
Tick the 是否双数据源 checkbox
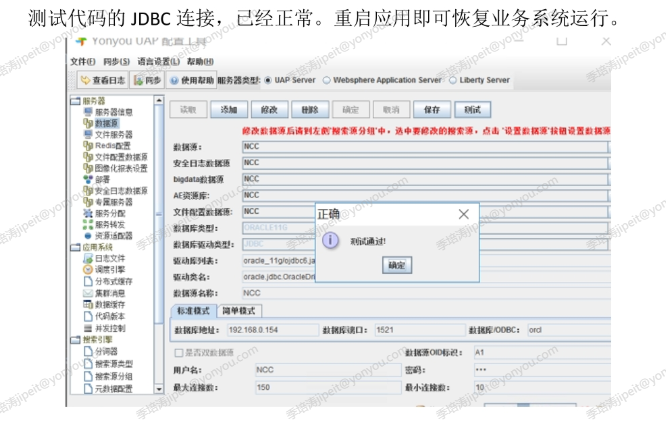(x=179, y=353)
